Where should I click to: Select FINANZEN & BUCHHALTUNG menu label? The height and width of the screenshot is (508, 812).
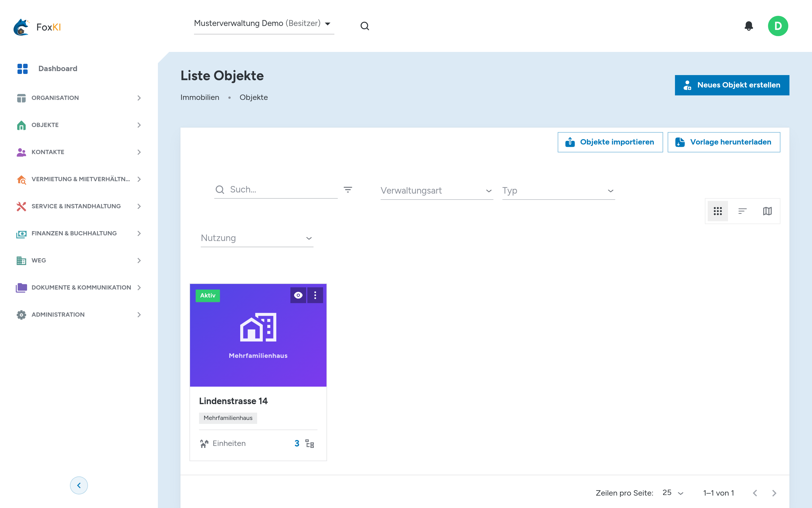pos(74,233)
